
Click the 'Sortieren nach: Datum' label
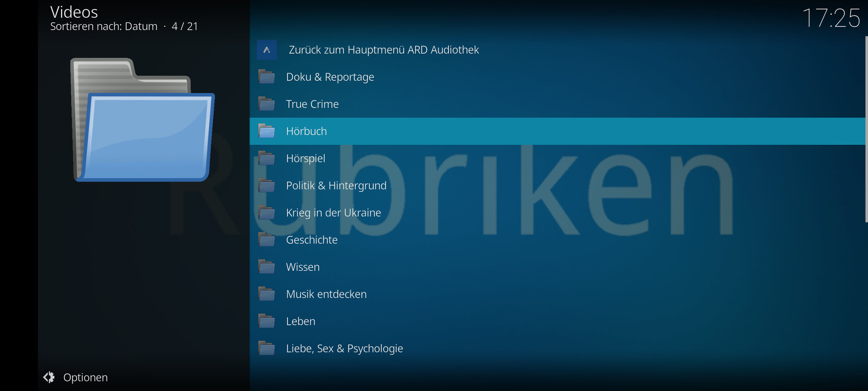pyautogui.click(x=104, y=27)
